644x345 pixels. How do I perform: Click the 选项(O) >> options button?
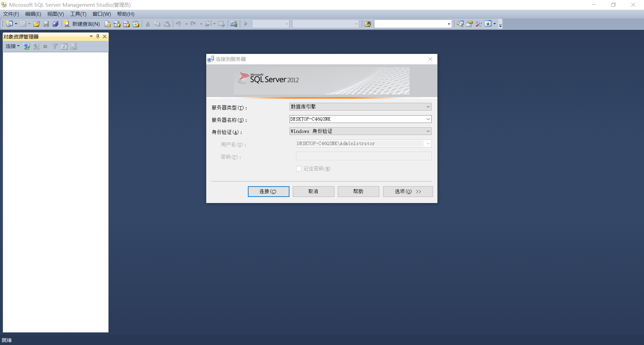(408, 192)
